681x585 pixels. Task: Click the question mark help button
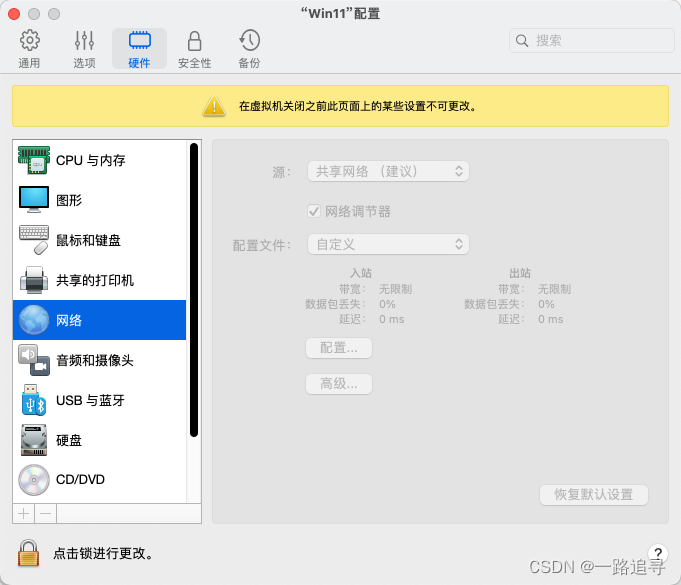point(658,553)
